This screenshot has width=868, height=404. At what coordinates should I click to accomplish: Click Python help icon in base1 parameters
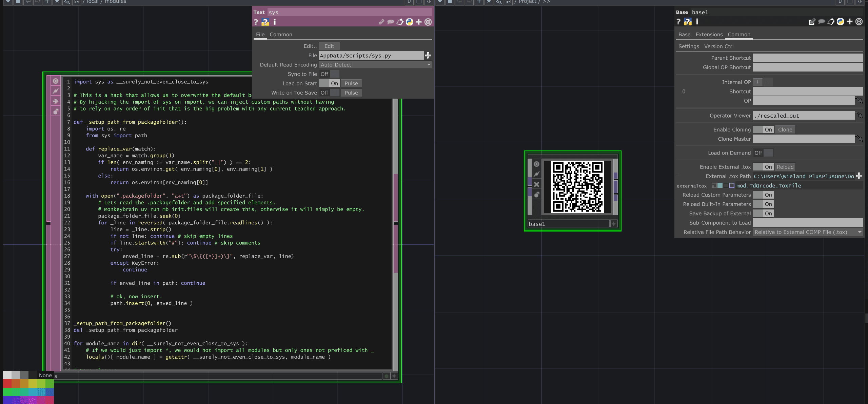click(688, 22)
